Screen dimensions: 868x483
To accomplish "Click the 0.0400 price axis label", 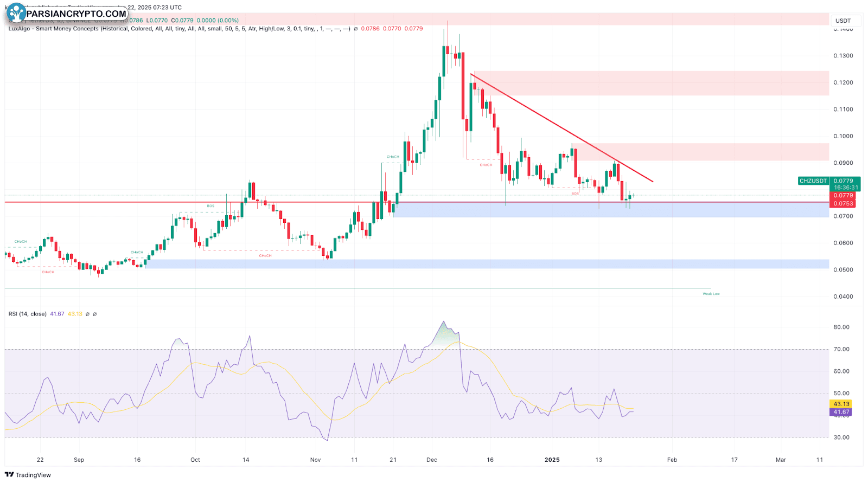I will coord(843,297).
